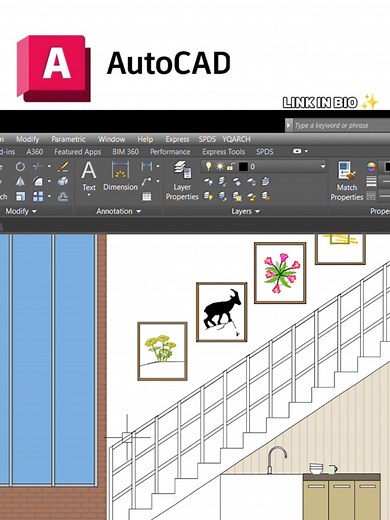Click the layer Lock tool
Image resolution: width=390 pixels, height=520 pixels.
point(251,181)
